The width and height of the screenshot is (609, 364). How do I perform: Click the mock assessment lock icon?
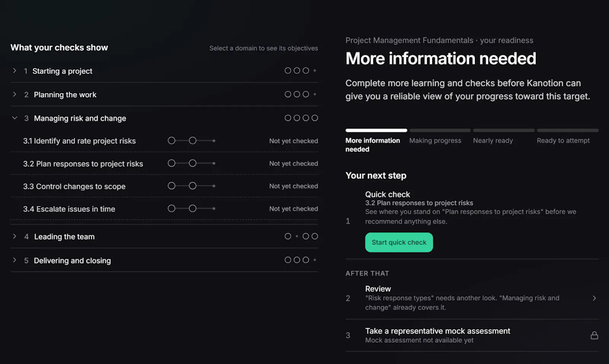tap(594, 335)
